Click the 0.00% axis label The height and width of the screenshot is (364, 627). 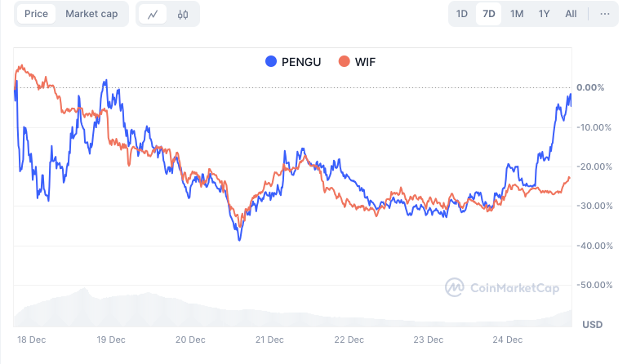590,87
